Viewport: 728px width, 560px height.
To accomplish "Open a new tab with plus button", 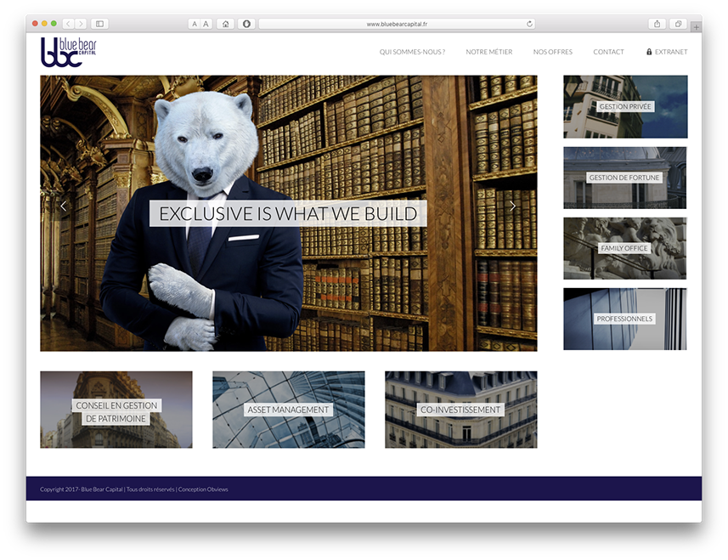I will tap(697, 27).
